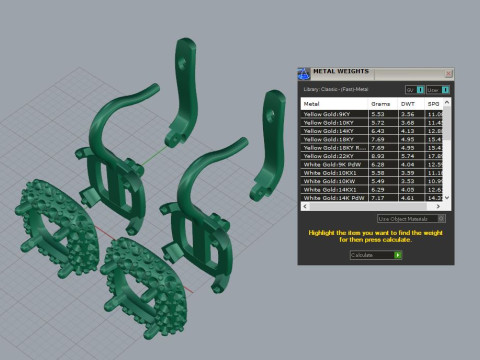480x360 pixels.
Task: Click the 4.04 DWT cell
Action: coord(411,164)
